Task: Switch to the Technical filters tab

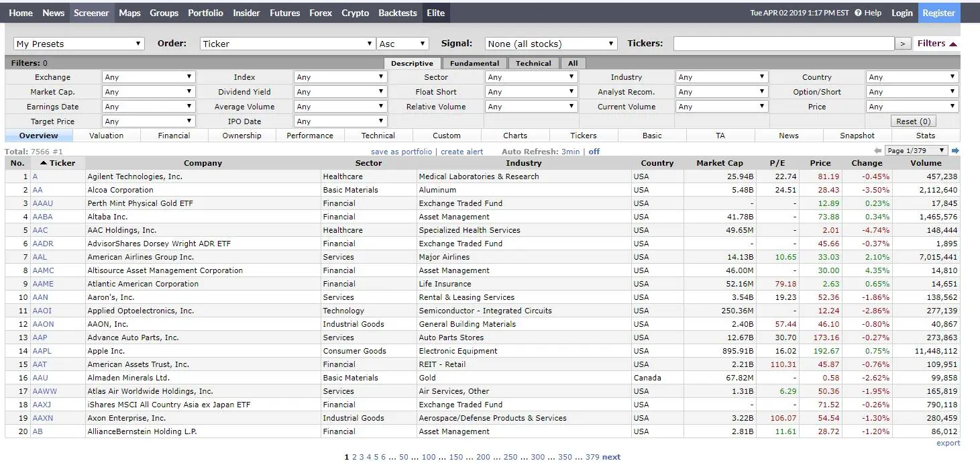Action: click(533, 63)
